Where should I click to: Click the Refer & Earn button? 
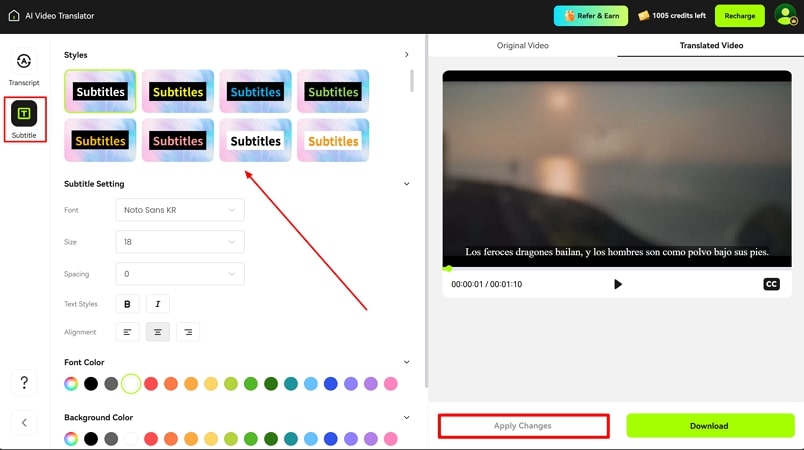point(591,15)
